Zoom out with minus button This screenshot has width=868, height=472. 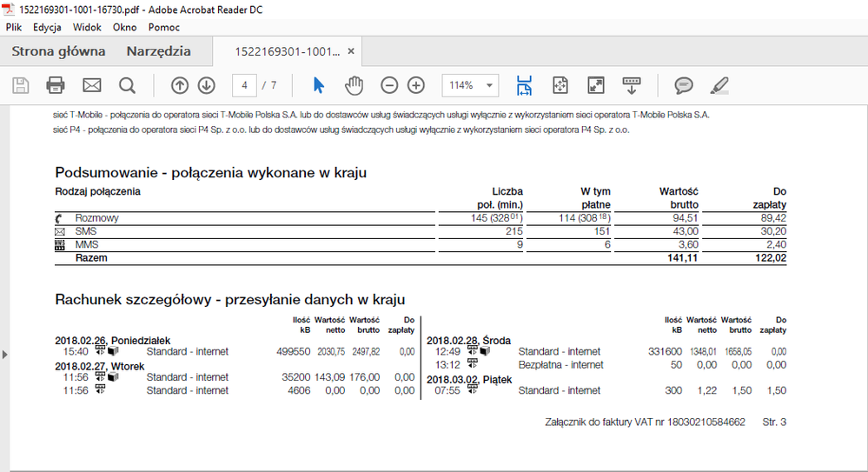click(389, 85)
